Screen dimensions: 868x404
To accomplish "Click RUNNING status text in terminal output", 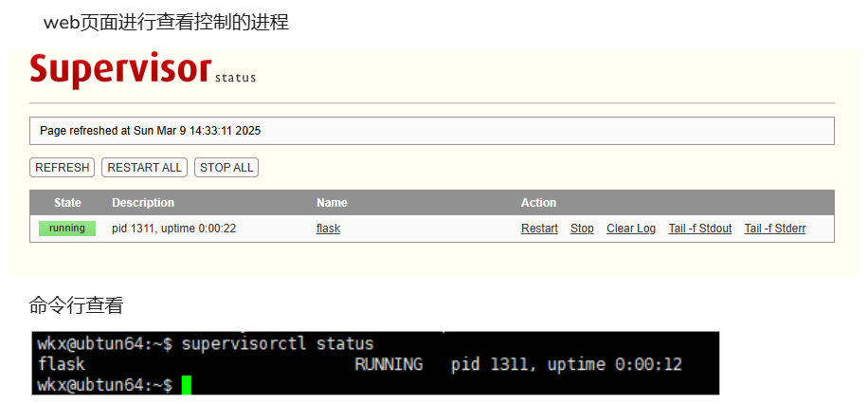I will [389, 364].
